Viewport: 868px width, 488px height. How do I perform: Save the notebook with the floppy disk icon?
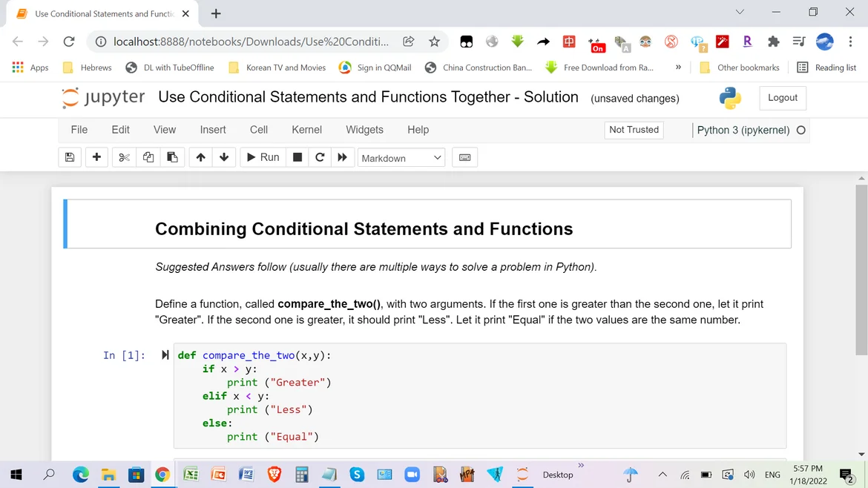click(x=70, y=157)
